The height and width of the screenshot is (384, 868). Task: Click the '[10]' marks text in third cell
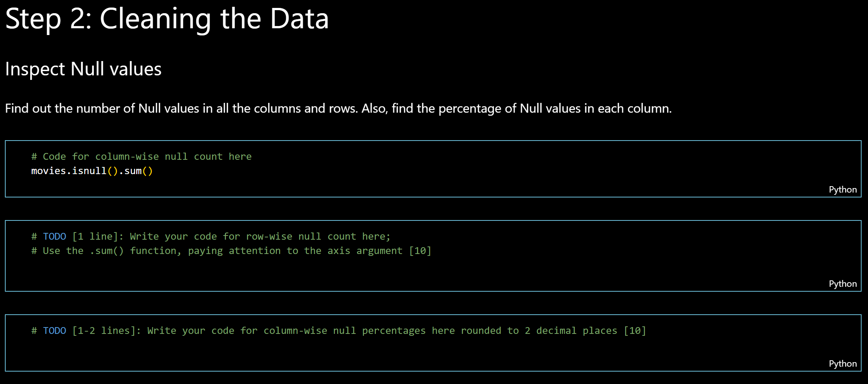(x=635, y=331)
